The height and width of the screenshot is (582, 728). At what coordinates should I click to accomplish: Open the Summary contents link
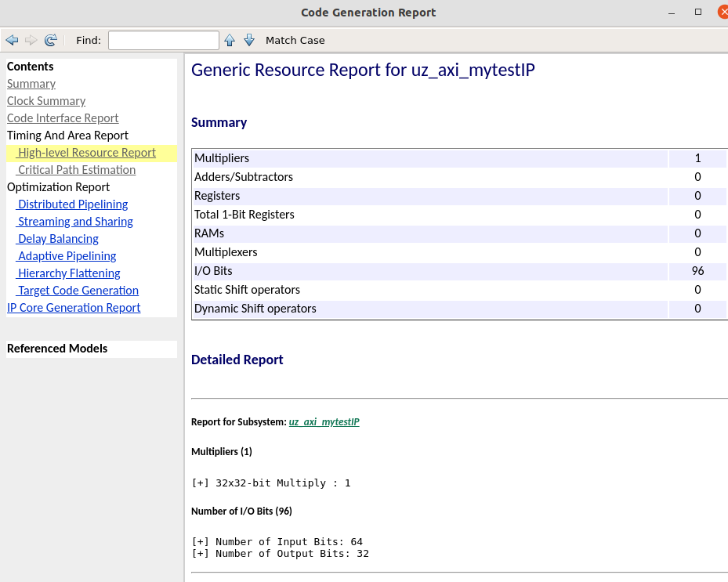[31, 84]
